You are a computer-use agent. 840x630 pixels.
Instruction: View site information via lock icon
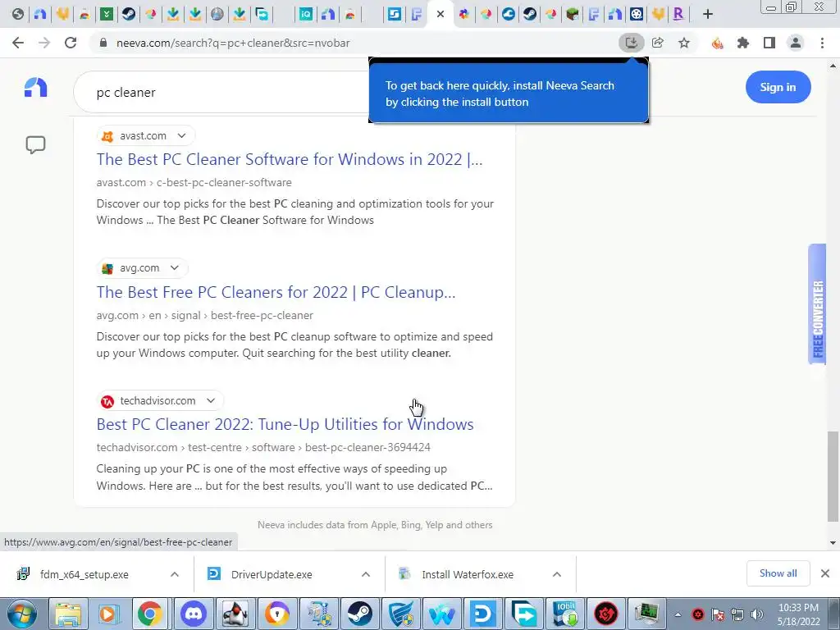click(103, 43)
